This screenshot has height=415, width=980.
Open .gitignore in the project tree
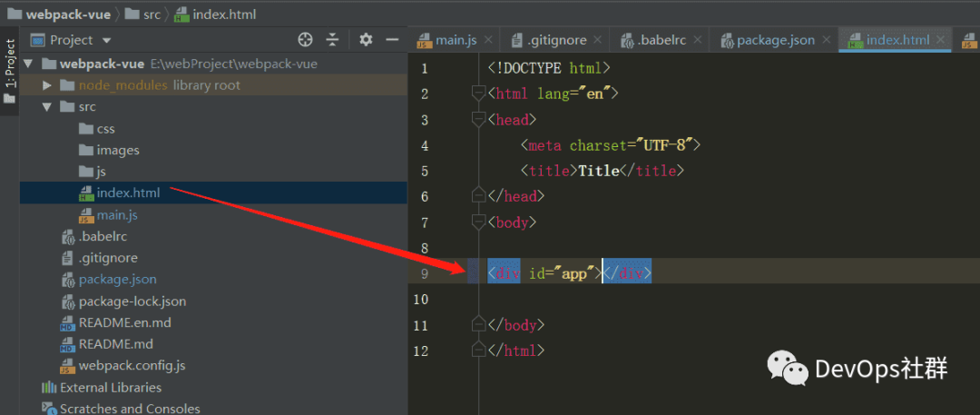pos(100,258)
